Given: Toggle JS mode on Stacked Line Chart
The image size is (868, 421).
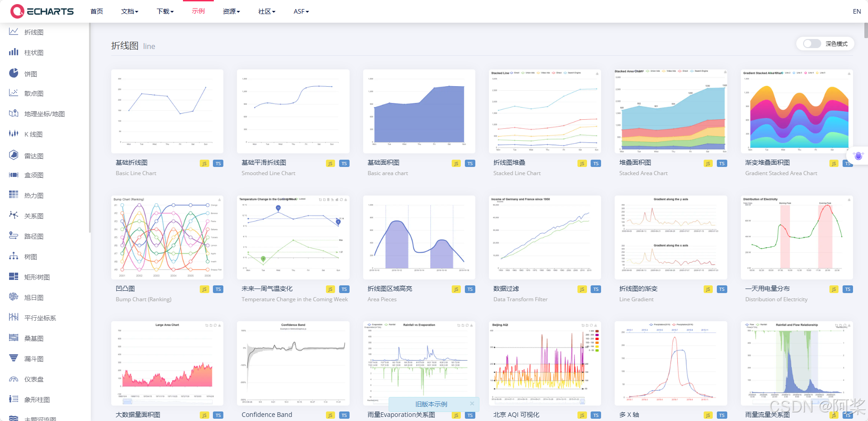Looking at the screenshot, I should [x=582, y=163].
